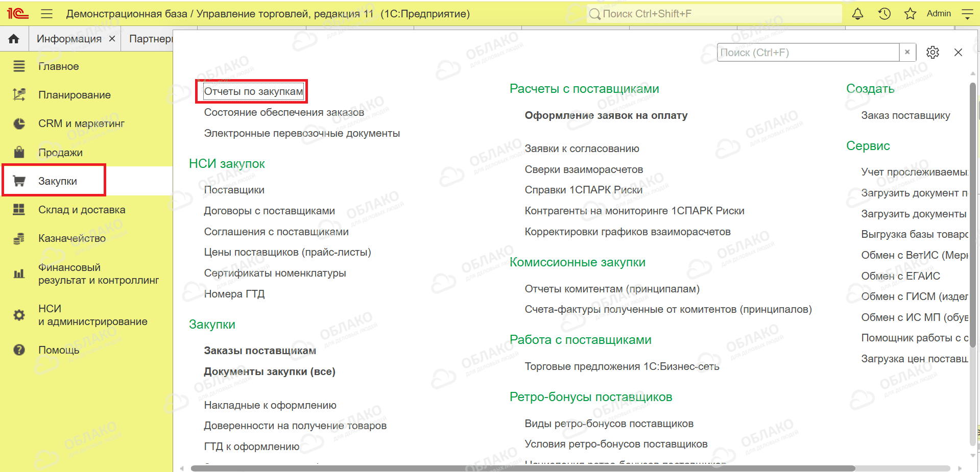Viewport: 980px width, 472px height.
Task: Click the Главное section icon
Action: click(19, 66)
